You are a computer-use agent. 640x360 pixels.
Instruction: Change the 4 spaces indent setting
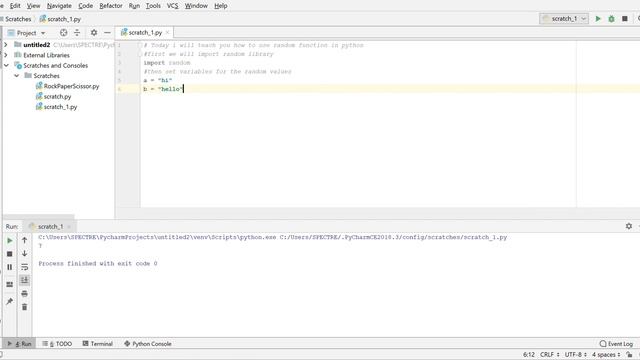click(606, 355)
